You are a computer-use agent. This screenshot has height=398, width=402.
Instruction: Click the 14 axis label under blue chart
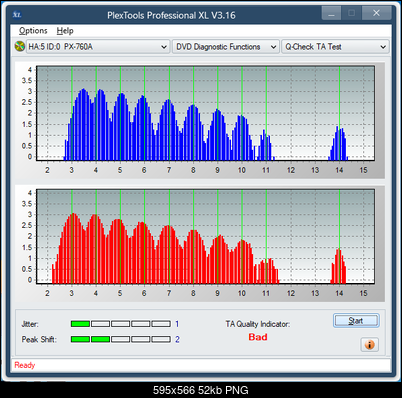[339, 170]
